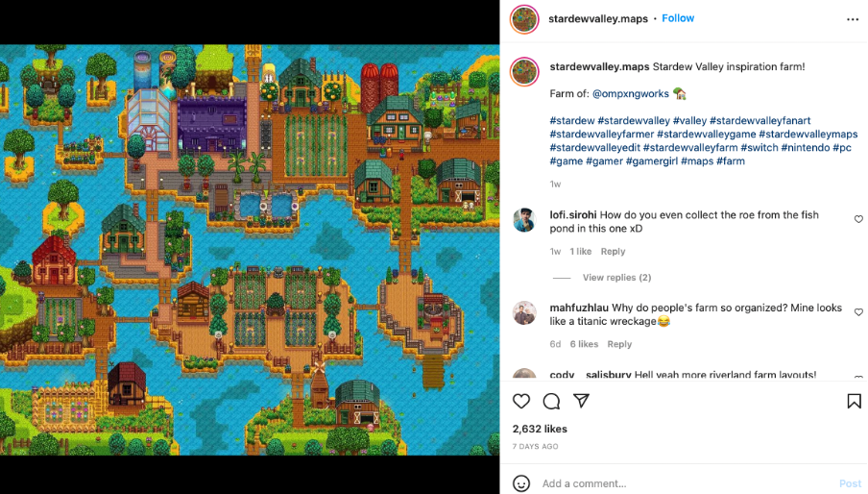868x494 pixels.
Task: Share the post via the paper plane icon
Action: [x=581, y=401]
